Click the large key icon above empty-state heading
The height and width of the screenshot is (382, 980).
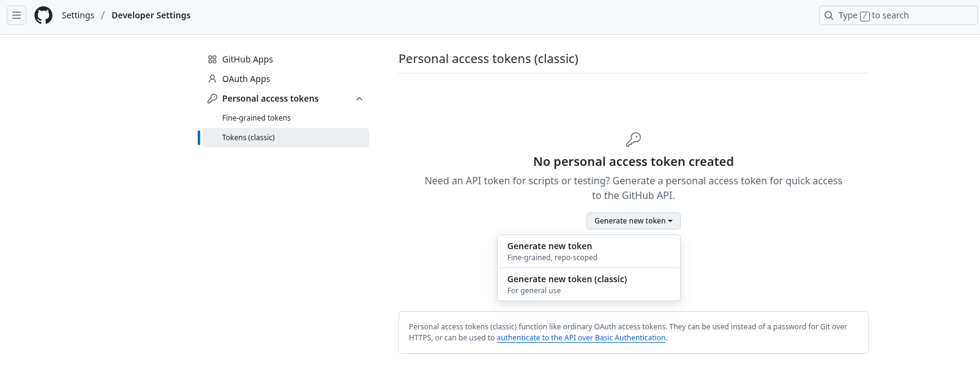[x=634, y=140]
